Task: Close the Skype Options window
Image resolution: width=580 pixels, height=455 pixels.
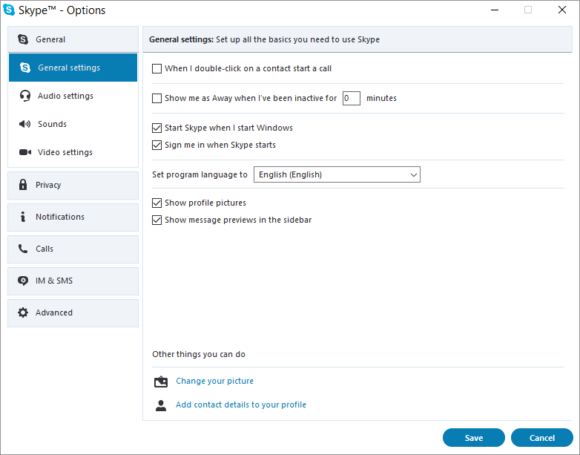Action: point(562,10)
